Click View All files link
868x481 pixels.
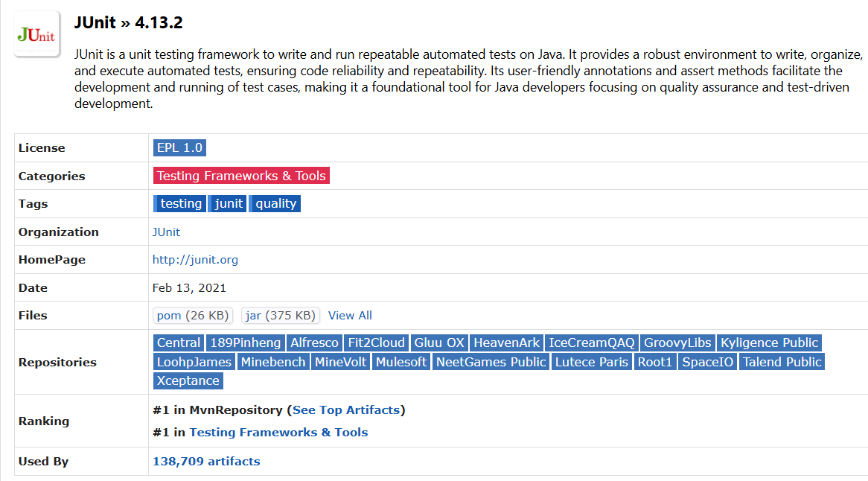(350, 316)
